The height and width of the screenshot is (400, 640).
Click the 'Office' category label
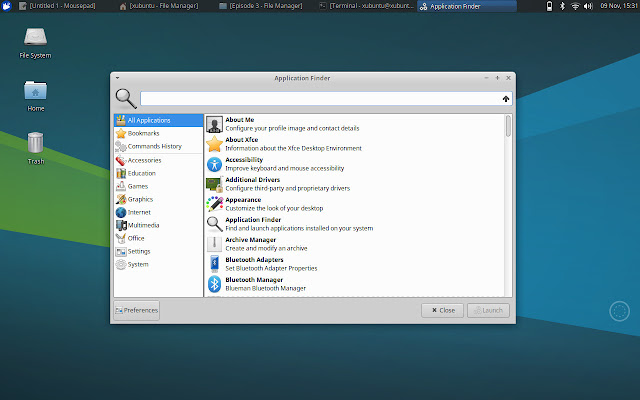pyautogui.click(x=136, y=238)
